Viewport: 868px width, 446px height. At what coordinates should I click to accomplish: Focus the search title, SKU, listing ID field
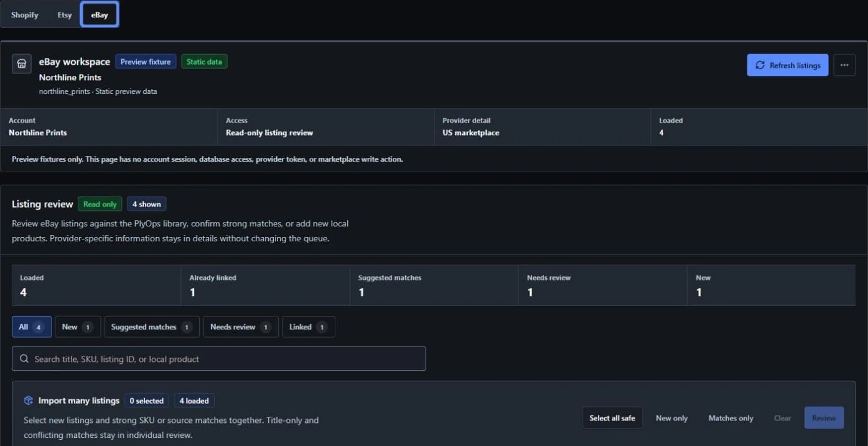point(219,358)
